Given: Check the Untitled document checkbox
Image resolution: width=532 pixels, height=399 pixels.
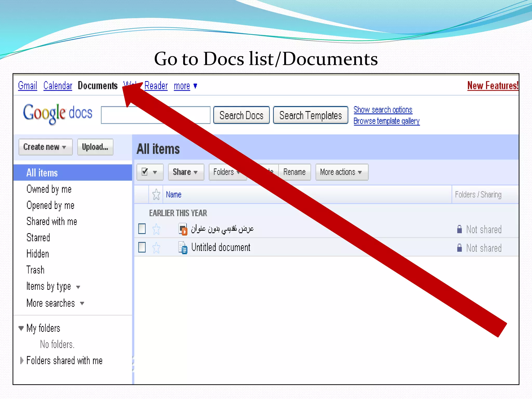Looking at the screenshot, I should pos(142,247).
